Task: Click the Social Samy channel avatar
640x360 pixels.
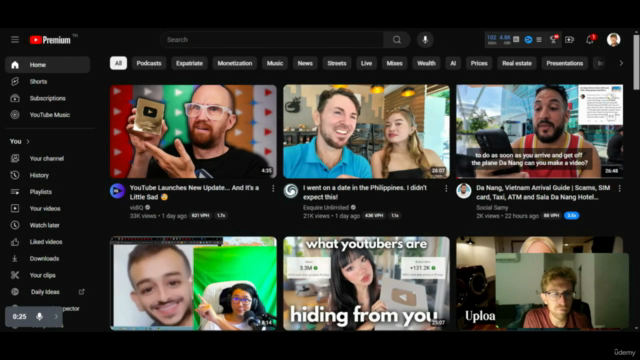Action: [x=464, y=191]
